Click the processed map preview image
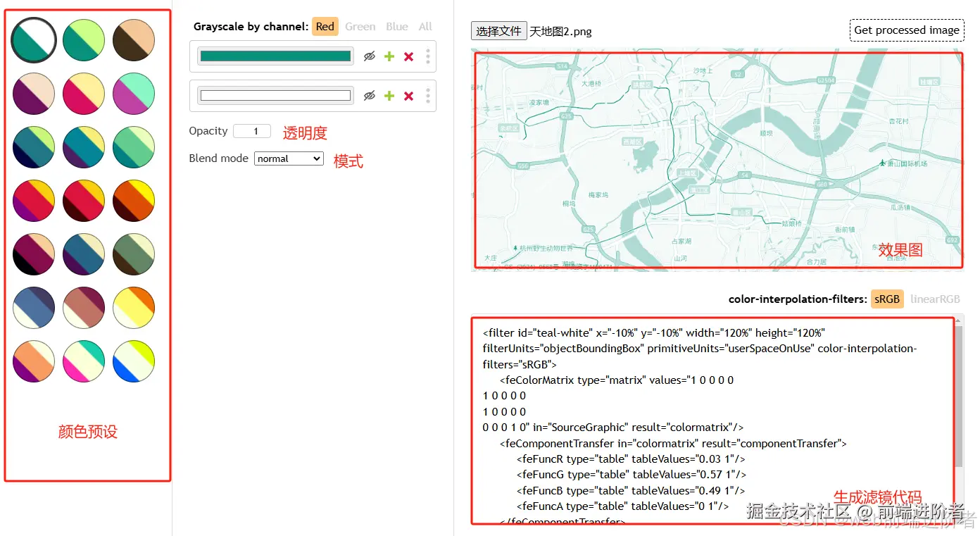This screenshot has width=980, height=536. (717, 160)
